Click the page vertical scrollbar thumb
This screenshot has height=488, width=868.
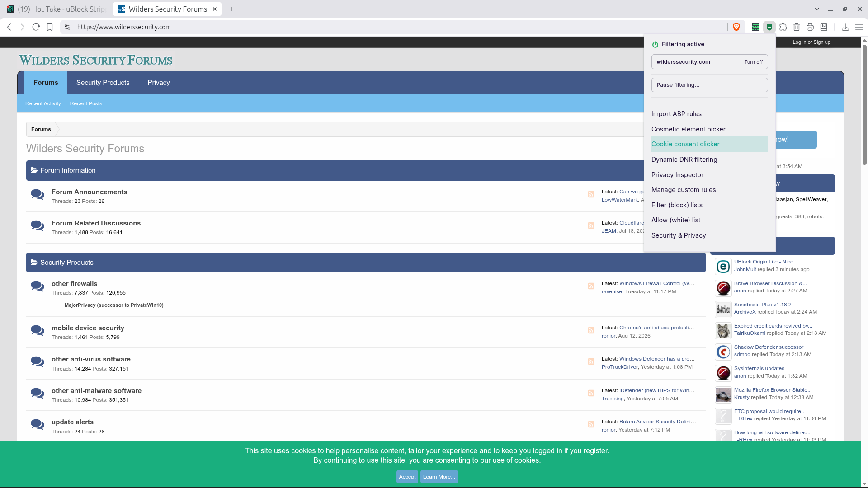pos(864,104)
